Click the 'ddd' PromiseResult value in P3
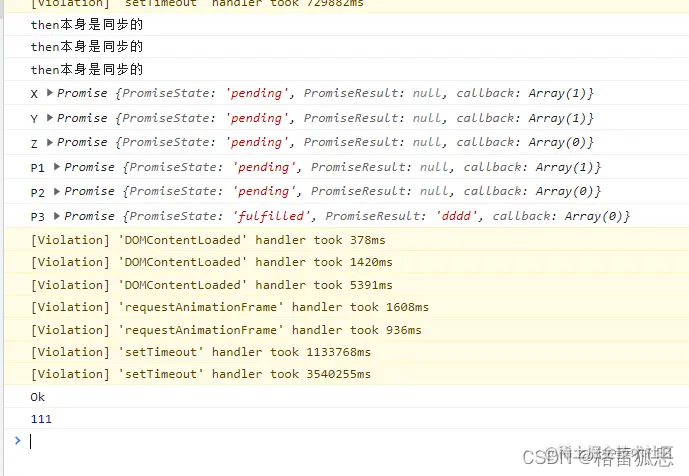The height and width of the screenshot is (476, 689). (456, 216)
